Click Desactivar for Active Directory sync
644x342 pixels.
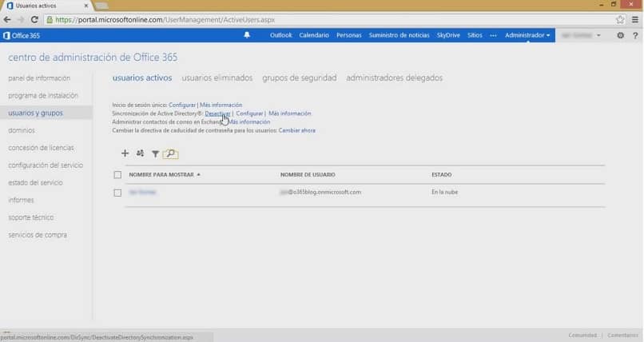(x=217, y=113)
